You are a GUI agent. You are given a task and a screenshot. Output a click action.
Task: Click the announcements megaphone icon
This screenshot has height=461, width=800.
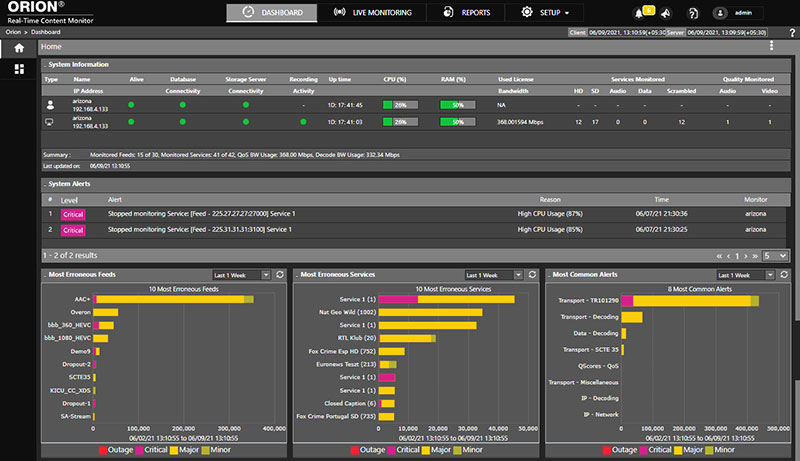(666, 13)
